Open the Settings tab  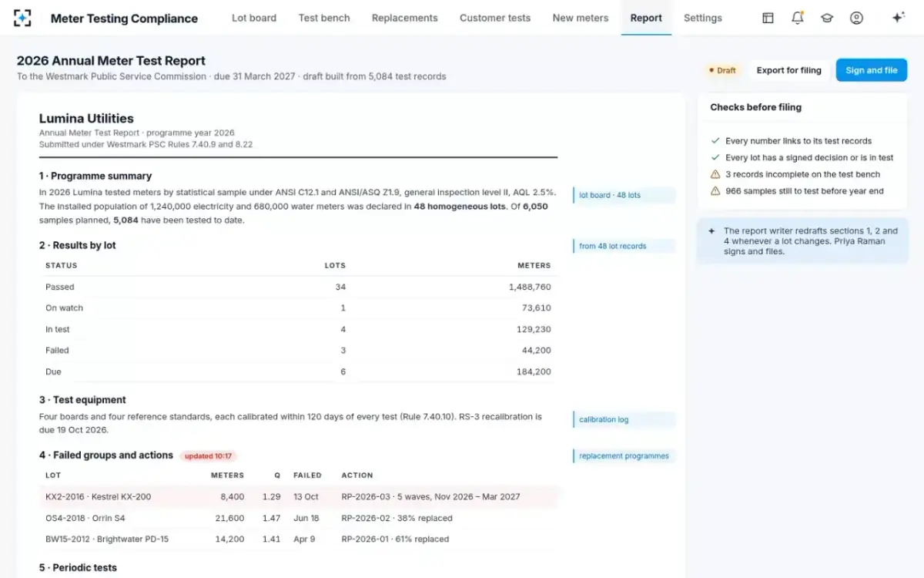(x=703, y=18)
